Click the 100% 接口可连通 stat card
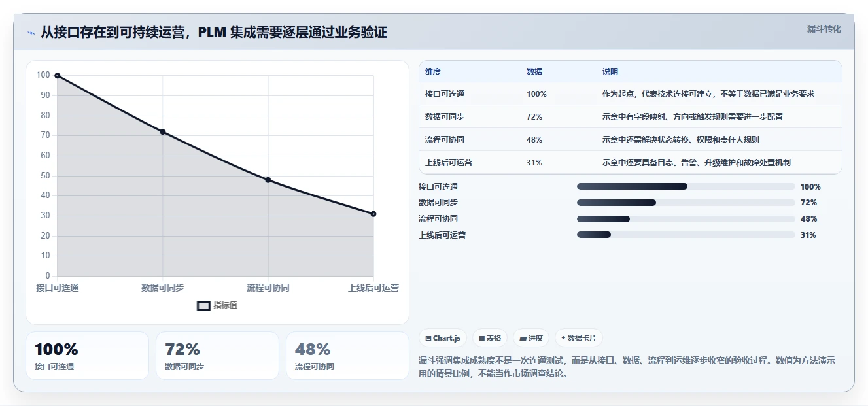868x406 pixels. 88,356
